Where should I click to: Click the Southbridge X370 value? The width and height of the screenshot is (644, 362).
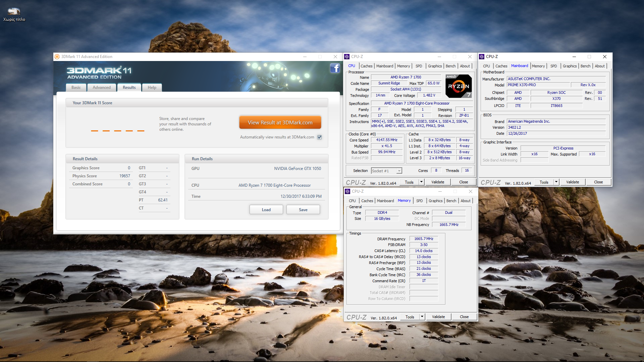(556, 99)
